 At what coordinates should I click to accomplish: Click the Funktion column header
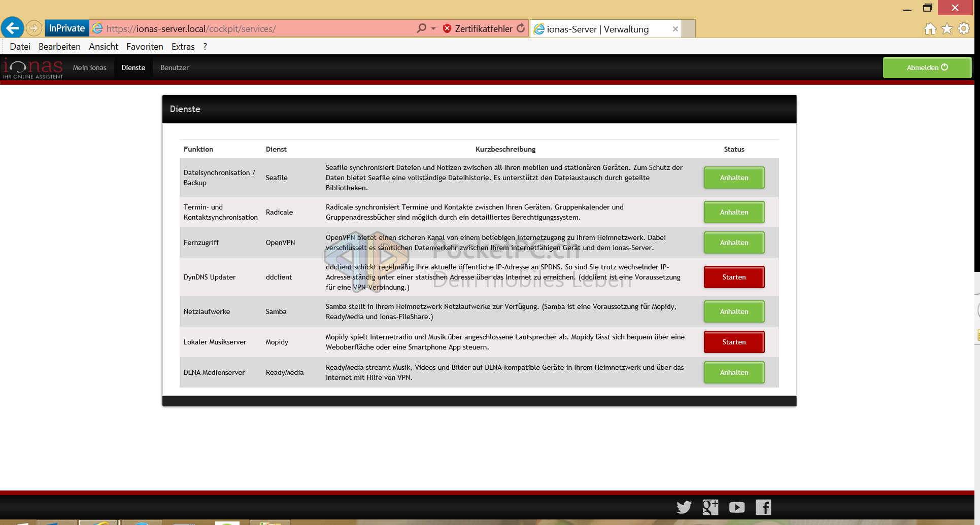coord(198,149)
